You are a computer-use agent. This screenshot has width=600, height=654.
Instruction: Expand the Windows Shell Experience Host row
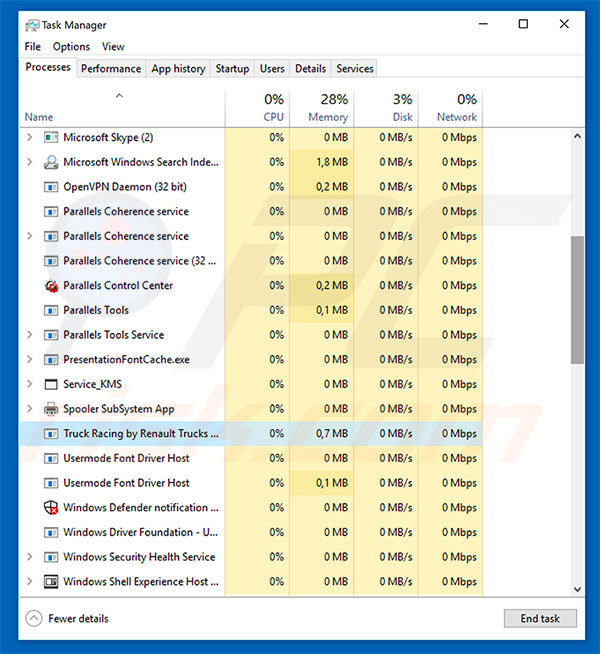[x=29, y=581]
